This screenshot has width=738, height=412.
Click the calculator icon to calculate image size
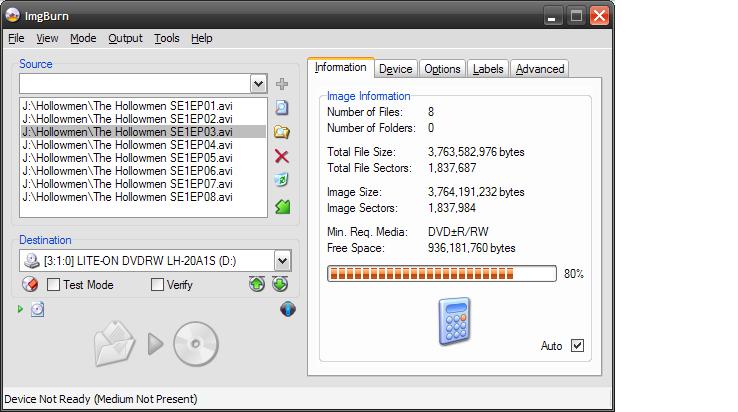click(454, 322)
